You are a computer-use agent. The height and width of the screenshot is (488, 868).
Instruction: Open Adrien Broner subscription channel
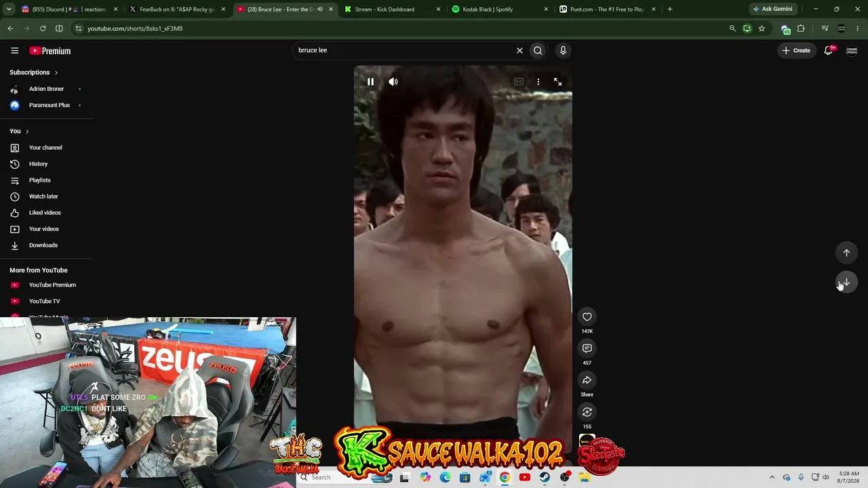click(46, 89)
